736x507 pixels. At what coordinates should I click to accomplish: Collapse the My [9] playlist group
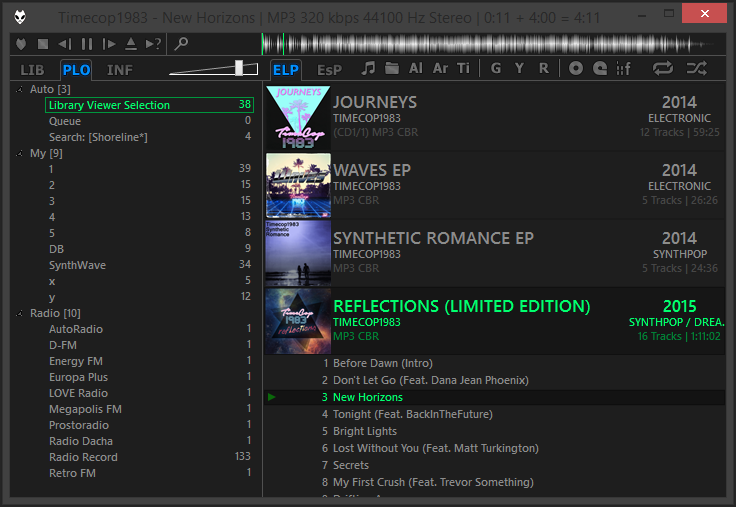click(x=19, y=154)
